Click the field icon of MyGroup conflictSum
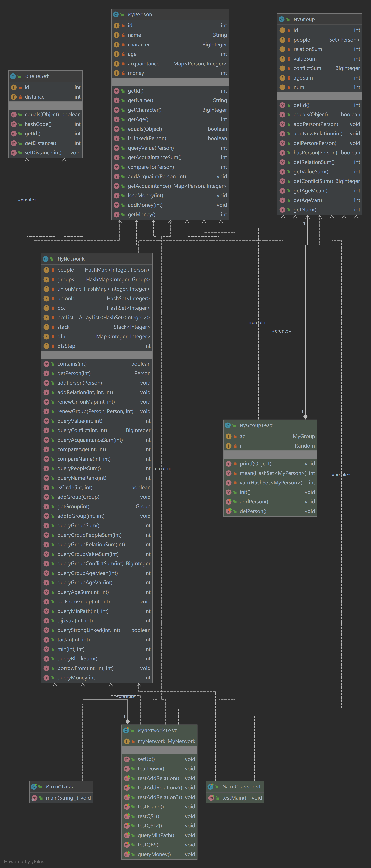The height and width of the screenshot is (868, 371). tap(282, 68)
